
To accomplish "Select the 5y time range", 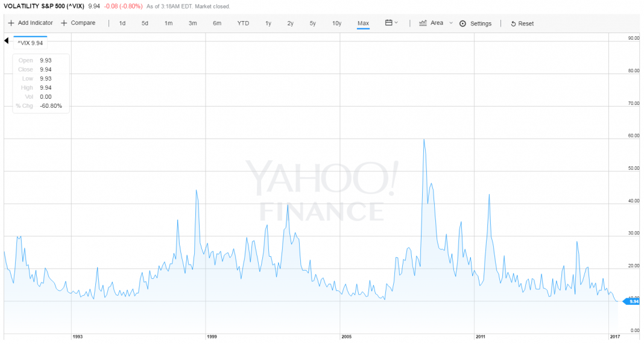I will click(x=312, y=23).
